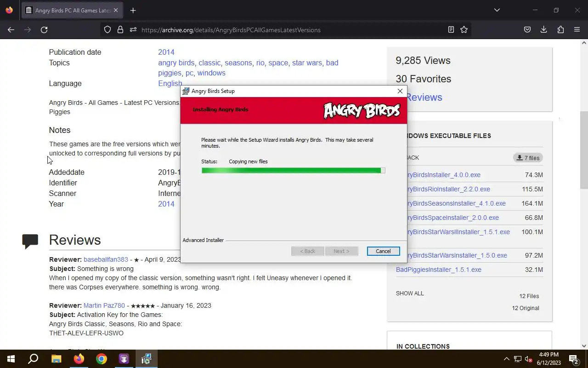Screen dimensions: 588x368
Task: Open the rio topic link
Action: pos(260,63)
